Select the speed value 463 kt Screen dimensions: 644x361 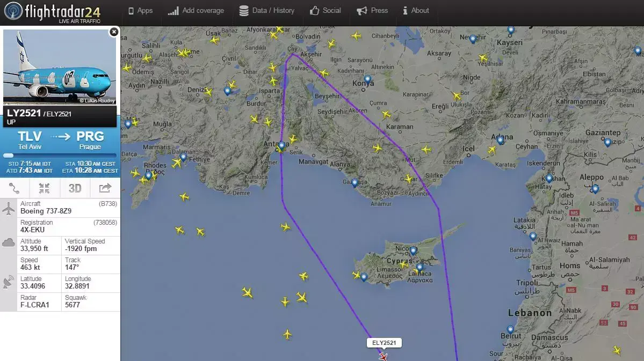(x=30, y=268)
